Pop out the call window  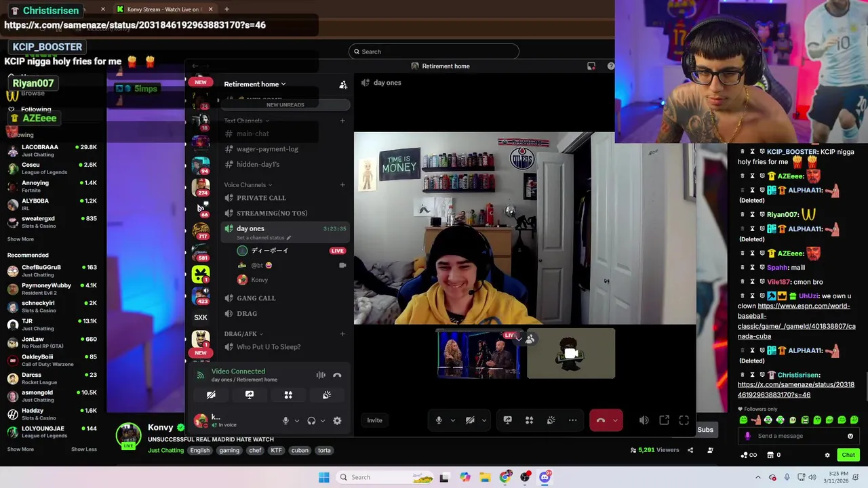click(x=664, y=420)
